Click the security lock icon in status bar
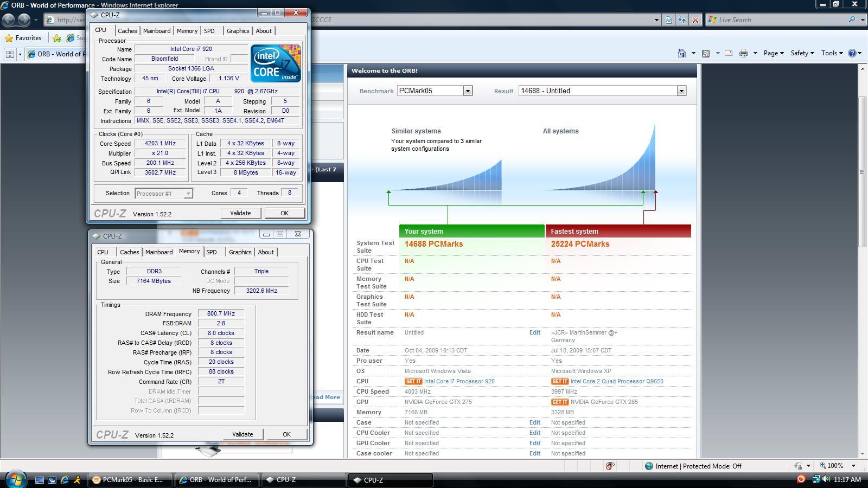Image resolution: width=868 pixels, height=488 pixels. [x=799, y=466]
